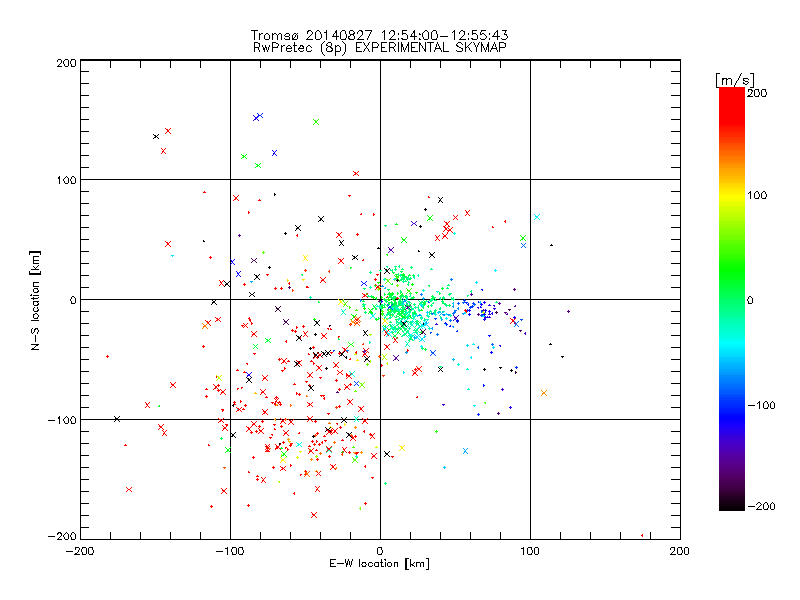Click the colorbar tick label 100
Screen dimensions: 800x600
pos(757,195)
